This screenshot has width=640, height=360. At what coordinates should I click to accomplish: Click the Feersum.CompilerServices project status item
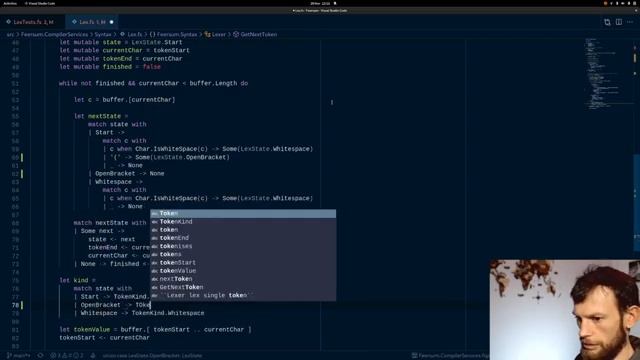tap(451, 356)
